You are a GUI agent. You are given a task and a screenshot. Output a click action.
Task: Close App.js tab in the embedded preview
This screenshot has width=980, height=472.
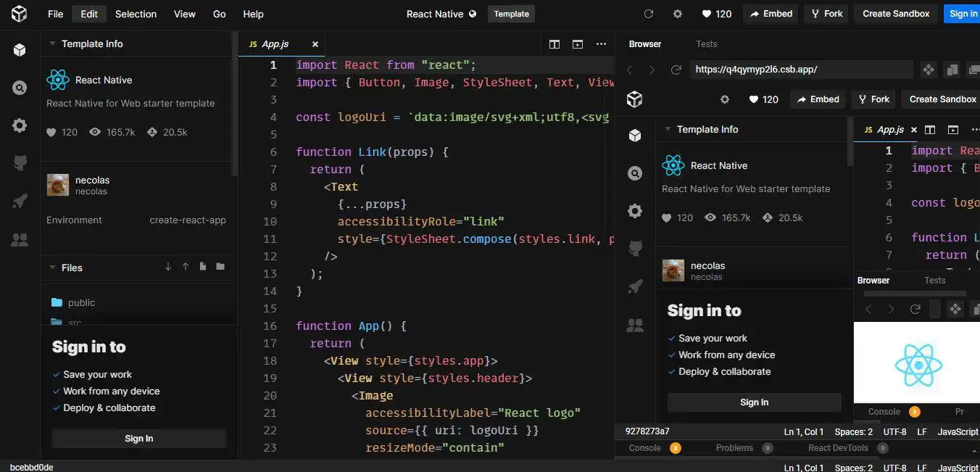[x=913, y=130]
